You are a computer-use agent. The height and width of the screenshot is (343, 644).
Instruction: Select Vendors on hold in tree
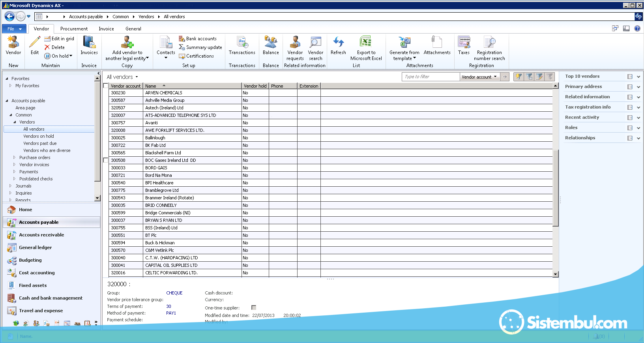pyautogui.click(x=38, y=136)
